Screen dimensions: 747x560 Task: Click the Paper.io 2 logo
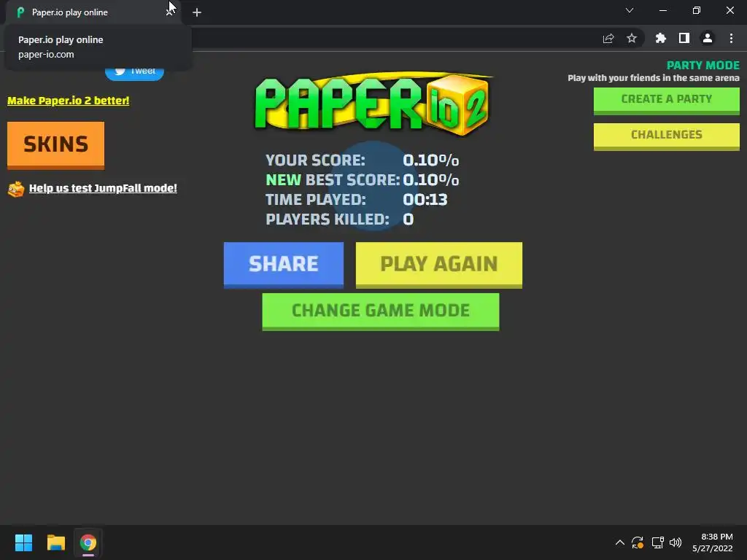pyautogui.click(x=373, y=103)
